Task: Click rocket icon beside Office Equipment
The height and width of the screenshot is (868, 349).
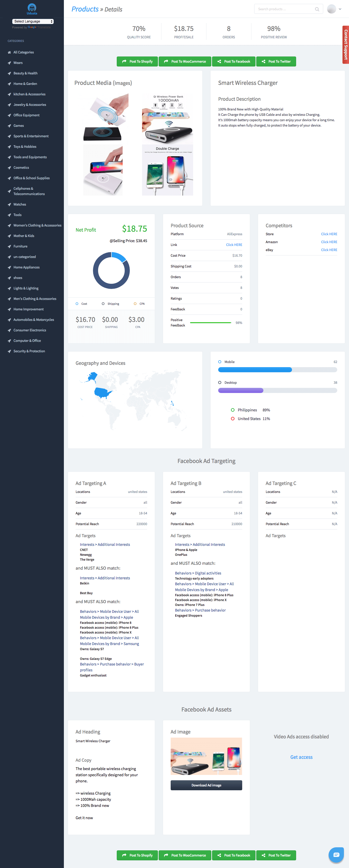Action: coord(9,115)
